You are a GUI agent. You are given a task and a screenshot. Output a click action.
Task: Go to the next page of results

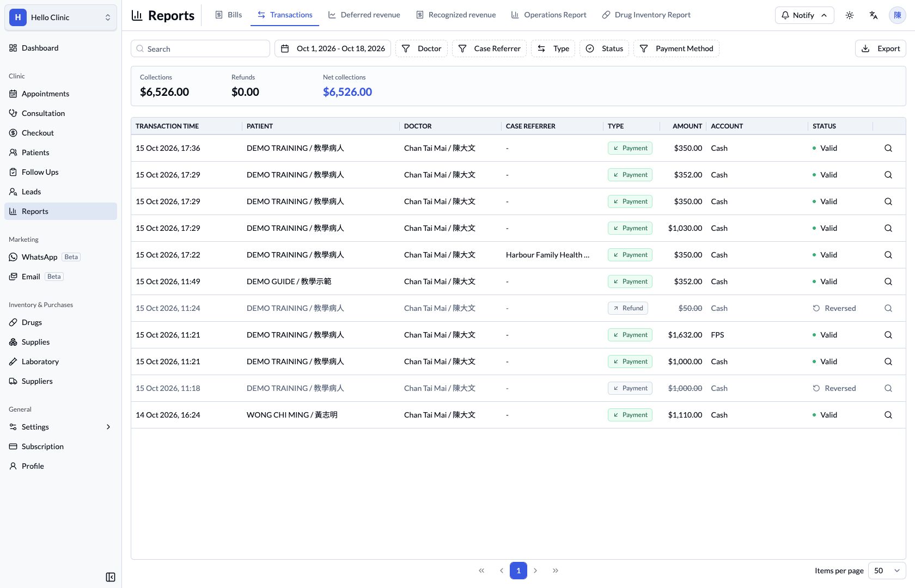(x=536, y=571)
